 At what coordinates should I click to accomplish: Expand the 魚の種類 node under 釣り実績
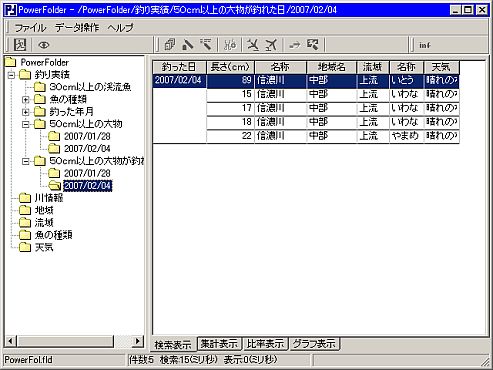[26, 99]
